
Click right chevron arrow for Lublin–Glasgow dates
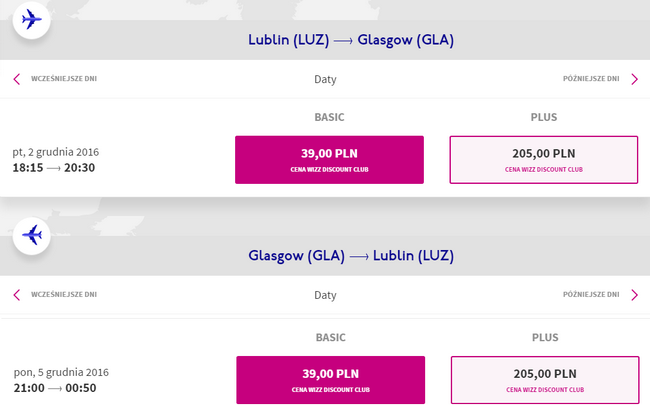[x=634, y=79]
